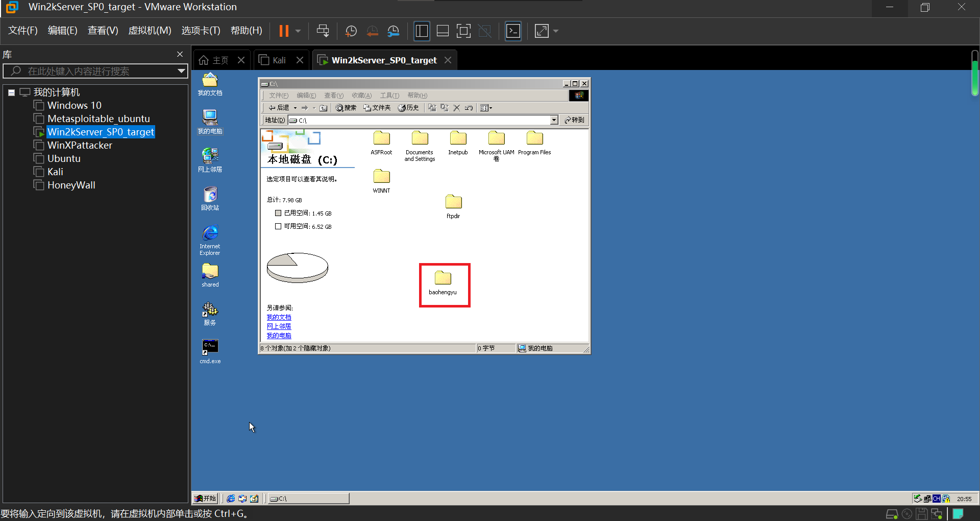Select the WINNT folder
Screen dimensions: 980x521
click(x=381, y=181)
